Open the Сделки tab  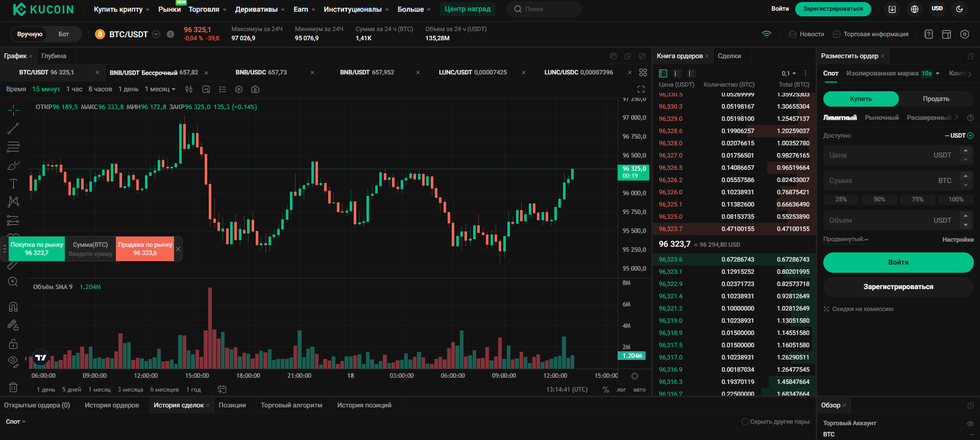tap(729, 56)
